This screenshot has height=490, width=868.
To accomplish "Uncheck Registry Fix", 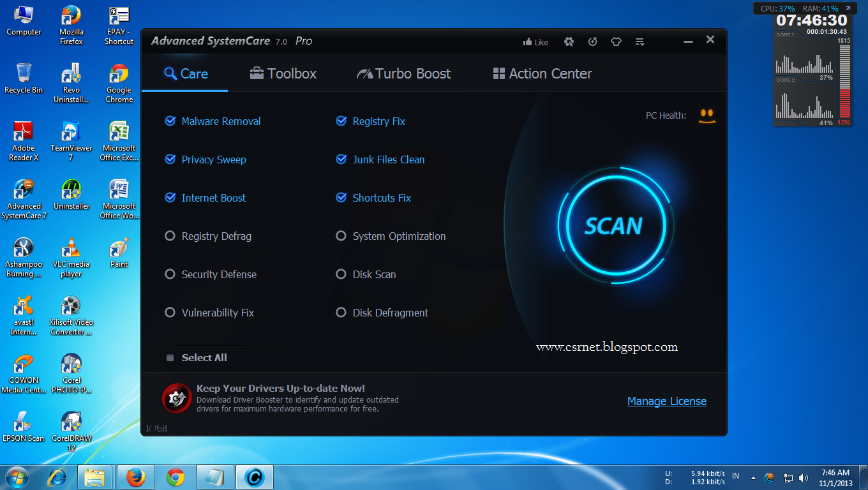I will (341, 121).
